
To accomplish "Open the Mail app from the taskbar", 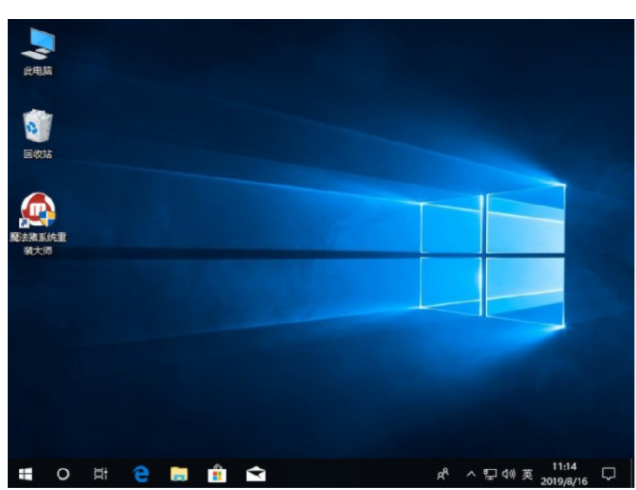I will tap(256, 474).
